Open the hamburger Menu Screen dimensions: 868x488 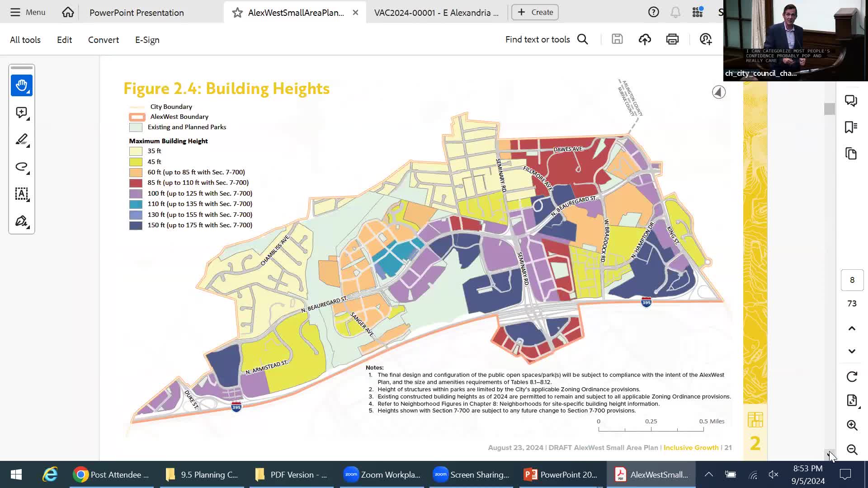[15, 12]
